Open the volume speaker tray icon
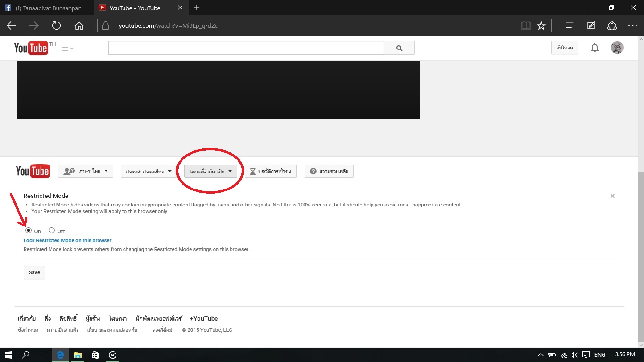 coord(574,355)
